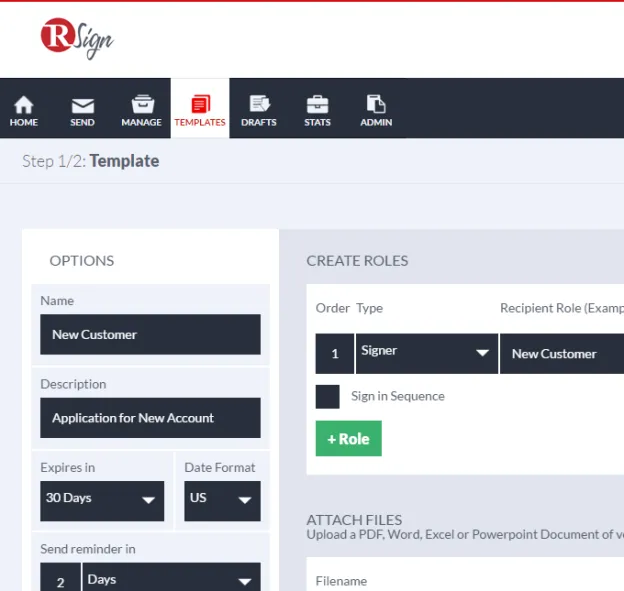Click the Sign in Sequence label
Viewport: 624px width, 591px height.
click(398, 396)
